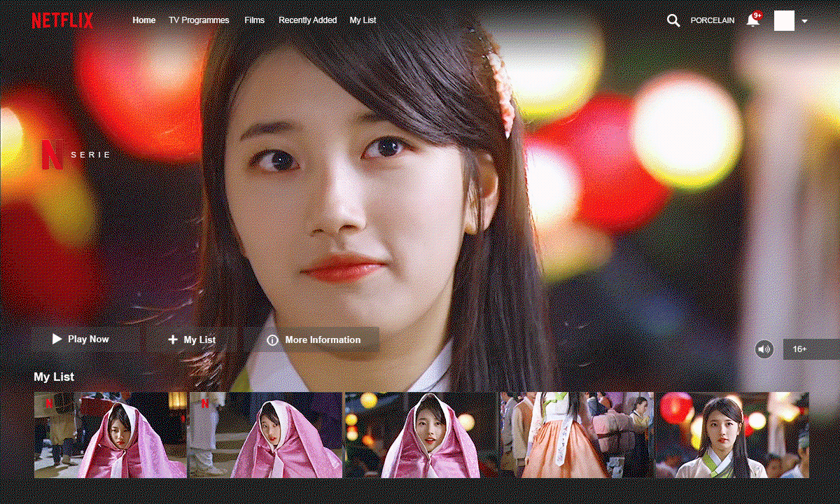
Task: Open second thumbnail in My List row
Action: click(x=265, y=435)
